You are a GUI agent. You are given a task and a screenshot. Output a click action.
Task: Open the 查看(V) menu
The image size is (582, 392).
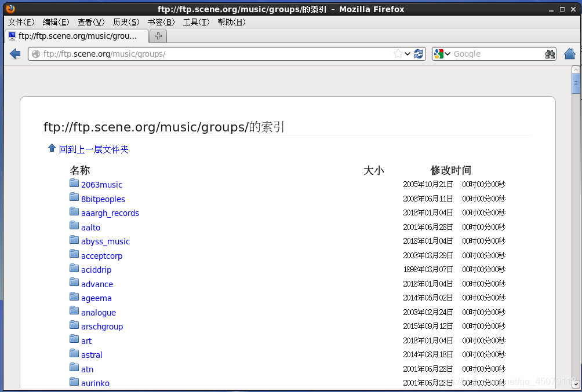click(x=92, y=22)
